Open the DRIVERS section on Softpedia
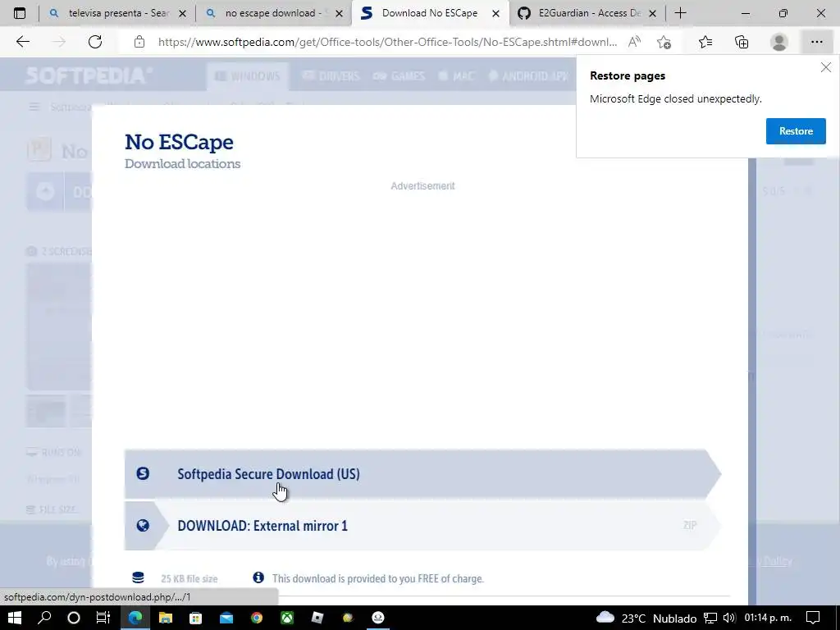Screen dimensions: 840x630 331,76
